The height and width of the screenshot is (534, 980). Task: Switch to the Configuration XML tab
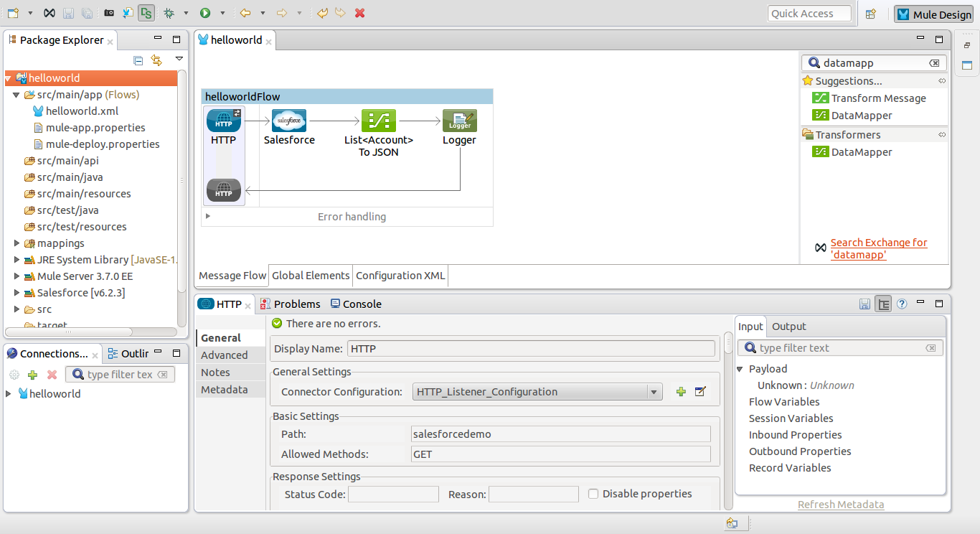click(x=400, y=276)
